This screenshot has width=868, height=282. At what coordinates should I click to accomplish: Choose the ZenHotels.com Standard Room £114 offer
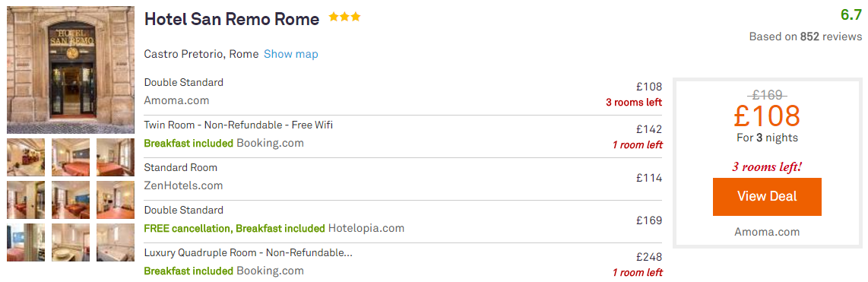403,177
